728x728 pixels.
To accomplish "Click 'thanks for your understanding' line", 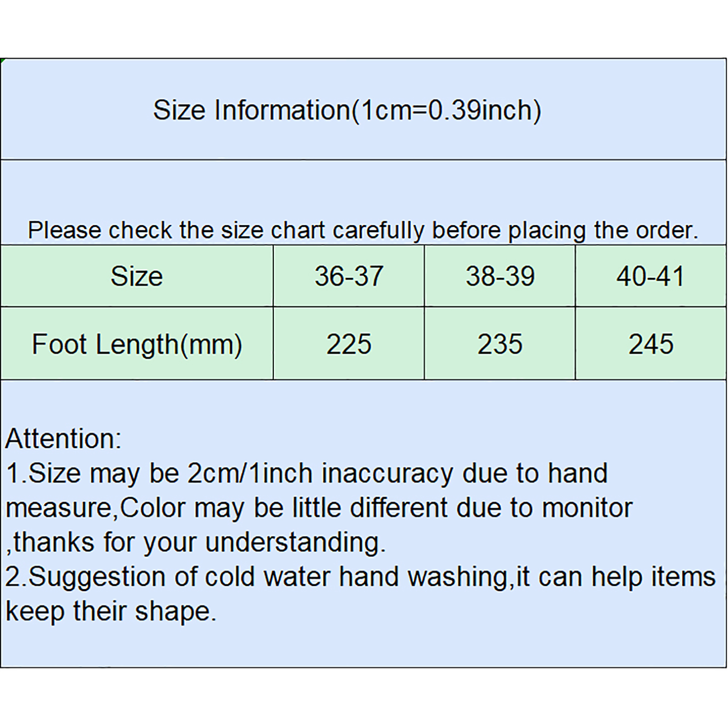I will coord(196,542).
